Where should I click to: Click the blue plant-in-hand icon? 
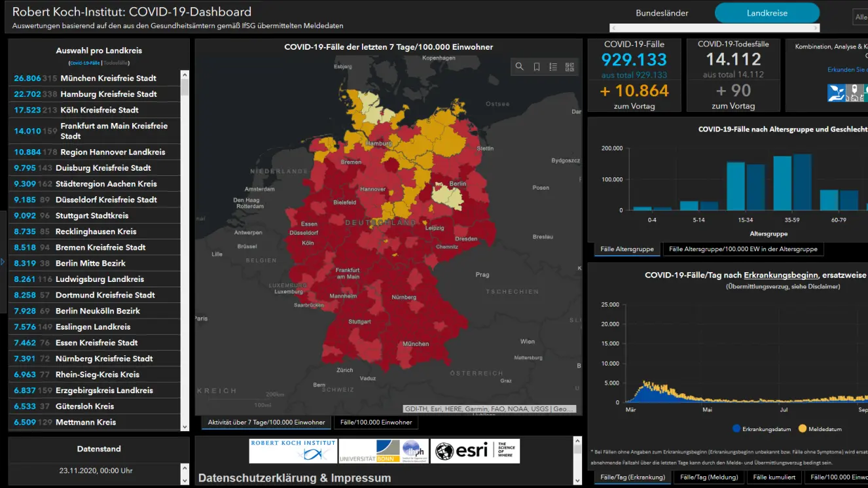click(x=836, y=93)
